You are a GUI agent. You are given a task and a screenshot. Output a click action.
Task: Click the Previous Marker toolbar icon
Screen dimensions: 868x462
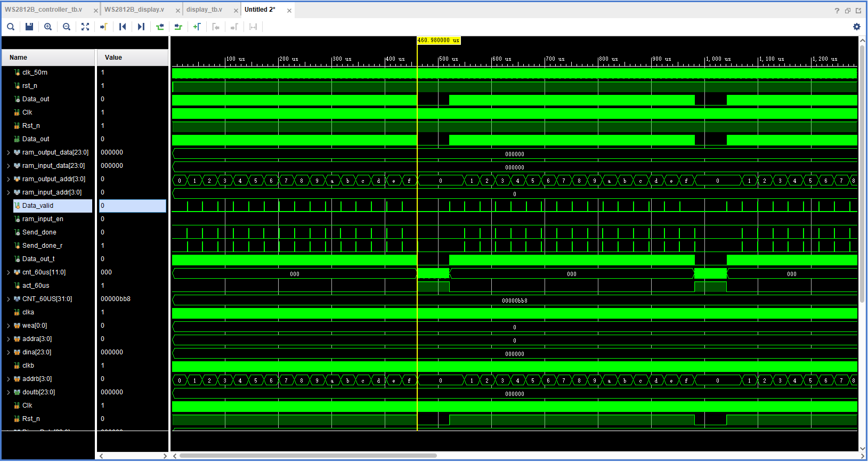(216, 27)
